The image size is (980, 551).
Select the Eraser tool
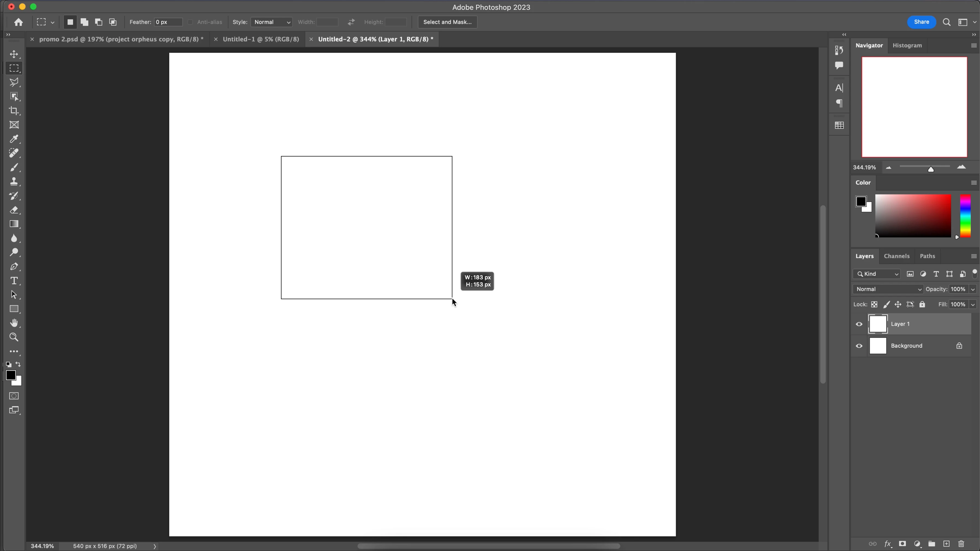click(x=14, y=210)
